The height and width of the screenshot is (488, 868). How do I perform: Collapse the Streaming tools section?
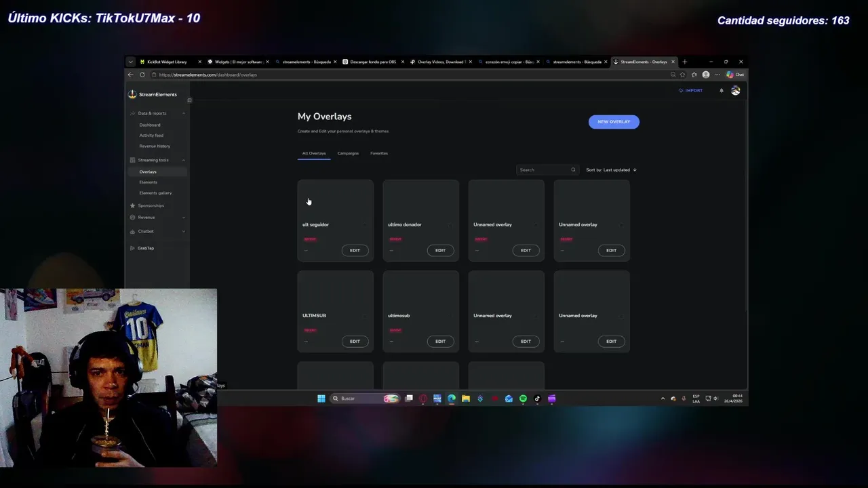click(183, 160)
